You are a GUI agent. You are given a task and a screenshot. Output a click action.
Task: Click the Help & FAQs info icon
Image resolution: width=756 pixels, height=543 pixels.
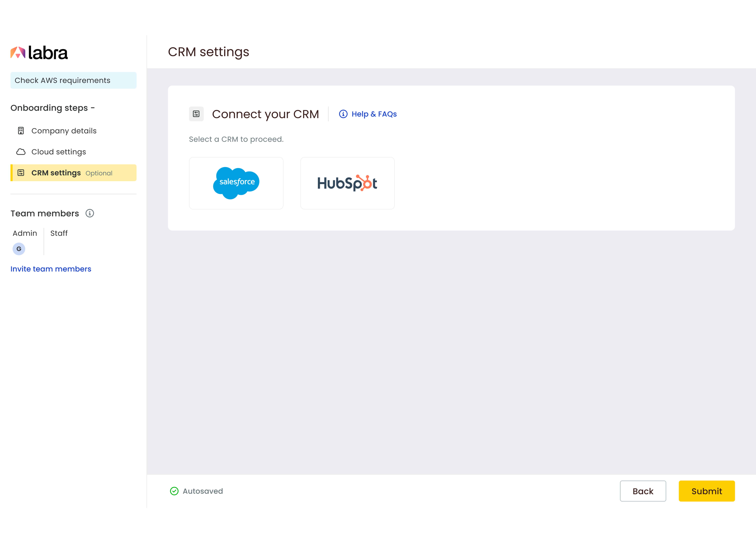(x=343, y=114)
